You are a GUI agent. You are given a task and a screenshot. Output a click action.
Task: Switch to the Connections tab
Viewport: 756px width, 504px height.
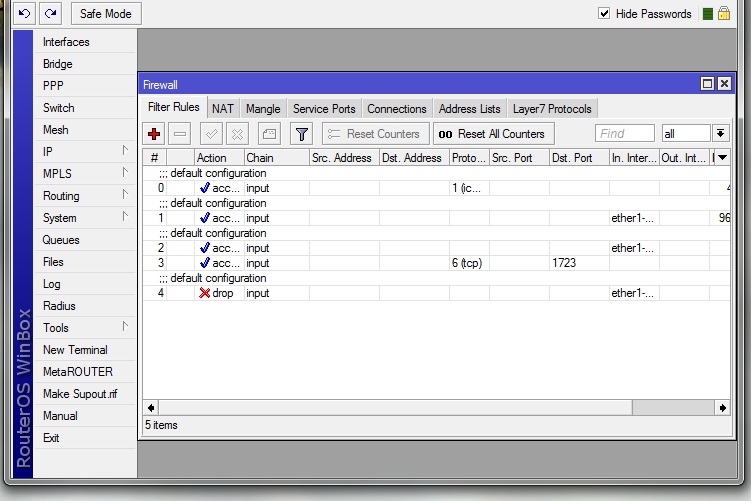pyautogui.click(x=397, y=109)
